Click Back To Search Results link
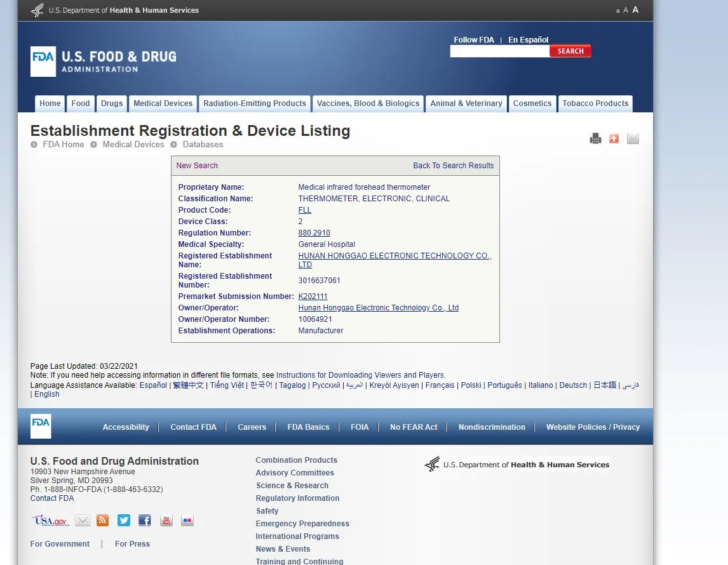 tap(453, 166)
